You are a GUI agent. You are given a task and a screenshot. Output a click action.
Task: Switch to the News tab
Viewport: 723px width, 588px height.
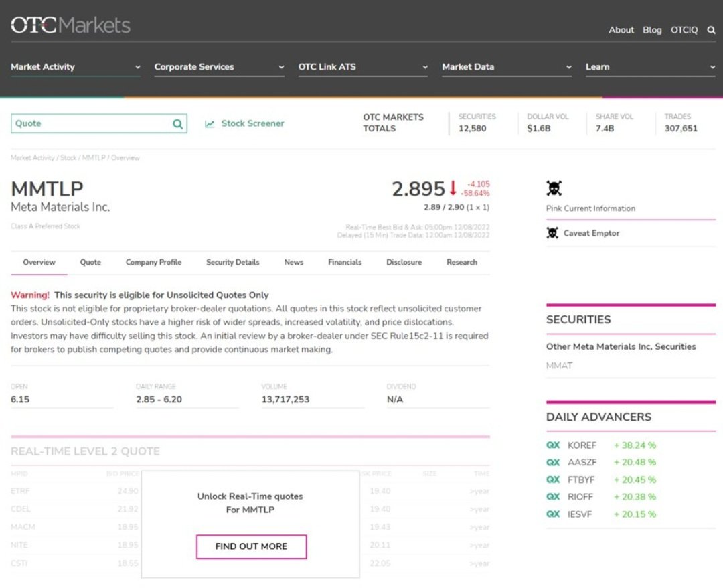tap(294, 262)
